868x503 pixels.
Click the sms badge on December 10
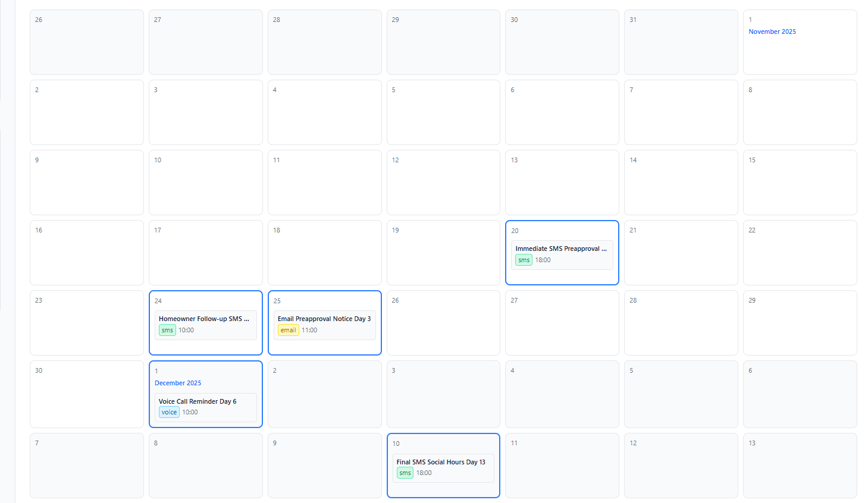pyautogui.click(x=405, y=473)
